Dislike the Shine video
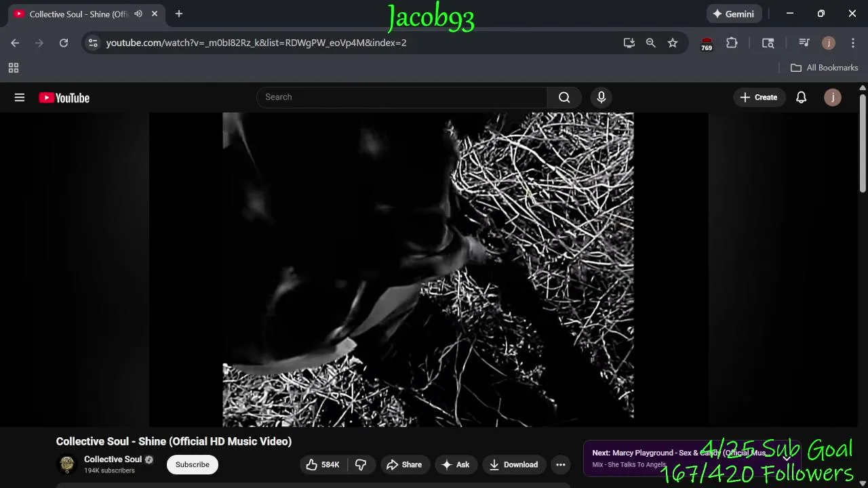The height and width of the screenshot is (488, 868). point(361,464)
